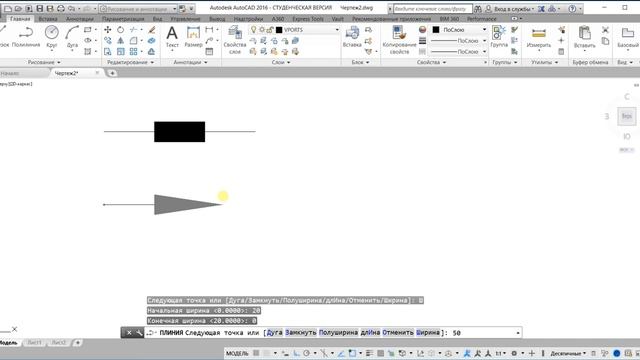The image size is (640, 360).
Task: Expand the Редактирование panel
Action: click(130, 62)
